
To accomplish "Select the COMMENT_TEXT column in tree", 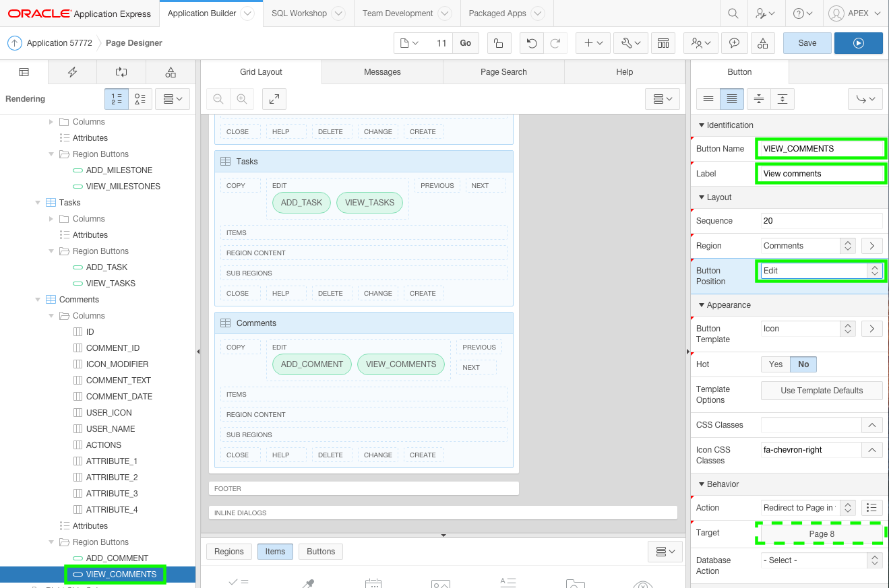I will pyautogui.click(x=119, y=381).
